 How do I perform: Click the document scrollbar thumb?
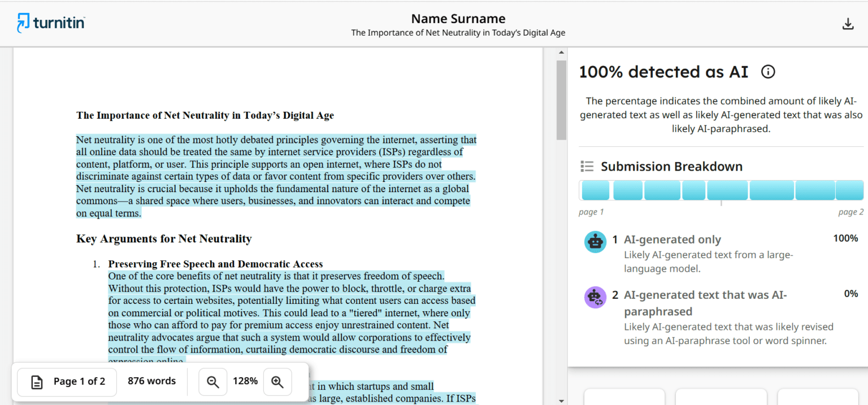[x=561, y=99]
